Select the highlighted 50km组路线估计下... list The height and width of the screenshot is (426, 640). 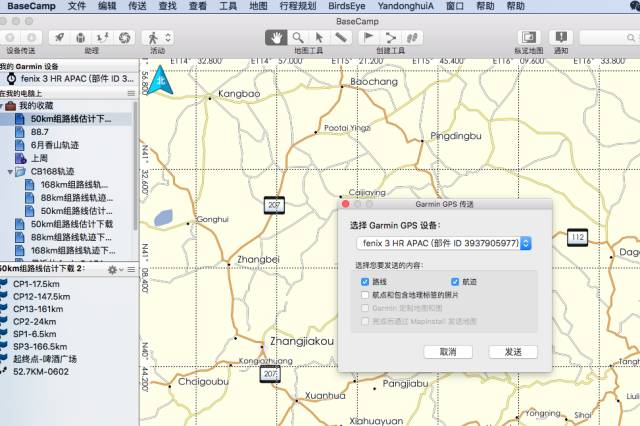(x=66, y=119)
